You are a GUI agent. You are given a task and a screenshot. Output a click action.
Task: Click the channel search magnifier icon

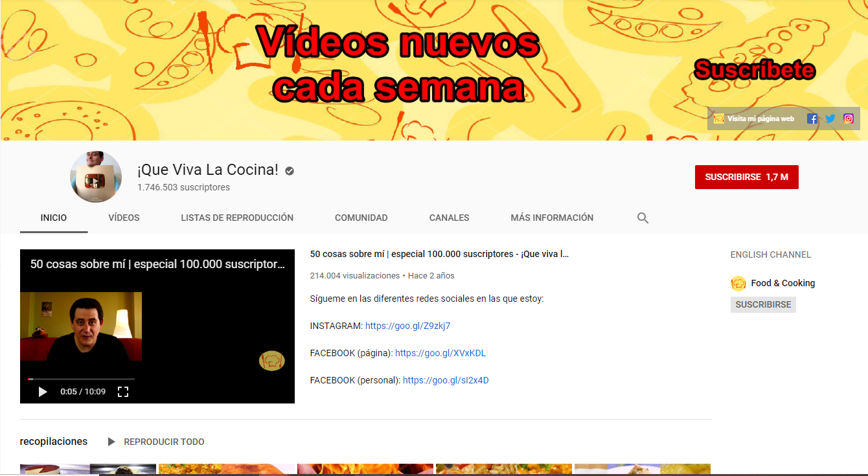point(643,218)
